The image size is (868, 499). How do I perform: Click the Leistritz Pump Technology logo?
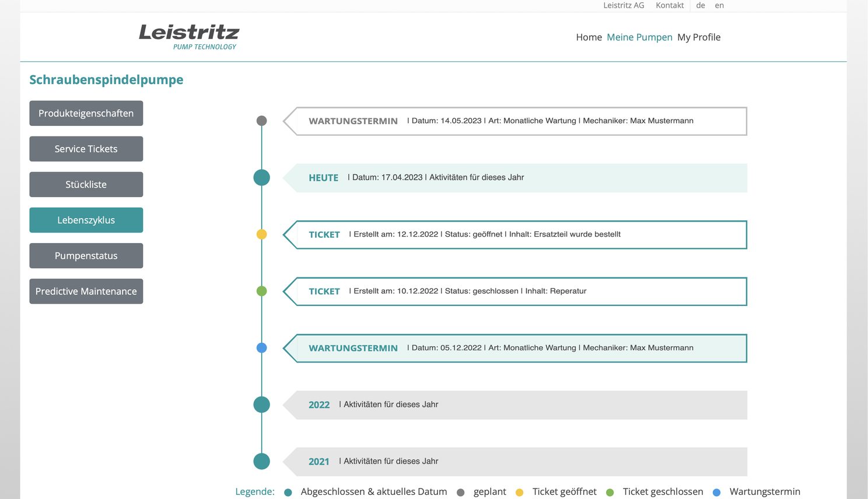coord(189,37)
